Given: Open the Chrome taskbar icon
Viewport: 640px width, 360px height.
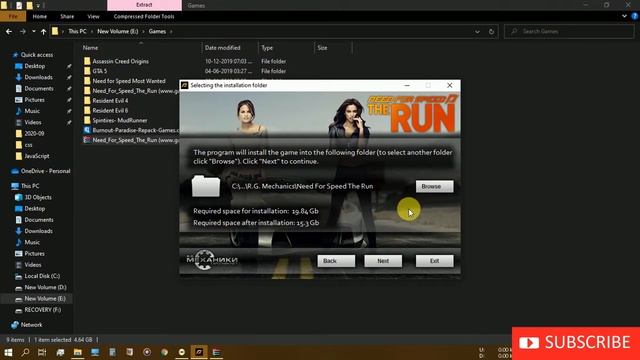Looking at the screenshot, I should tap(164, 352).
